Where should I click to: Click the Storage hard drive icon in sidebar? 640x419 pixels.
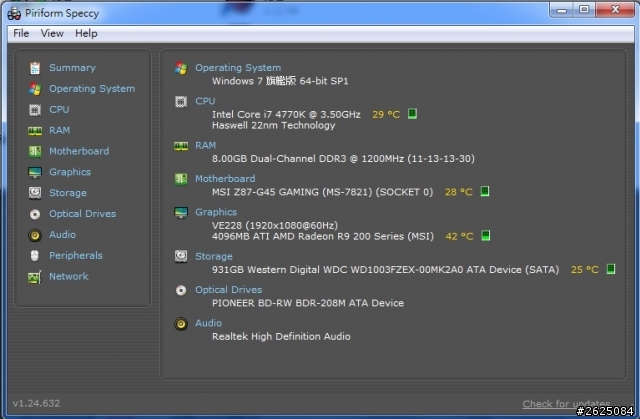[35, 193]
